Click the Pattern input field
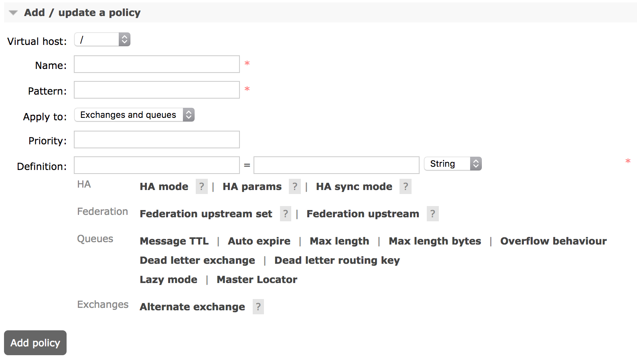 pos(157,90)
